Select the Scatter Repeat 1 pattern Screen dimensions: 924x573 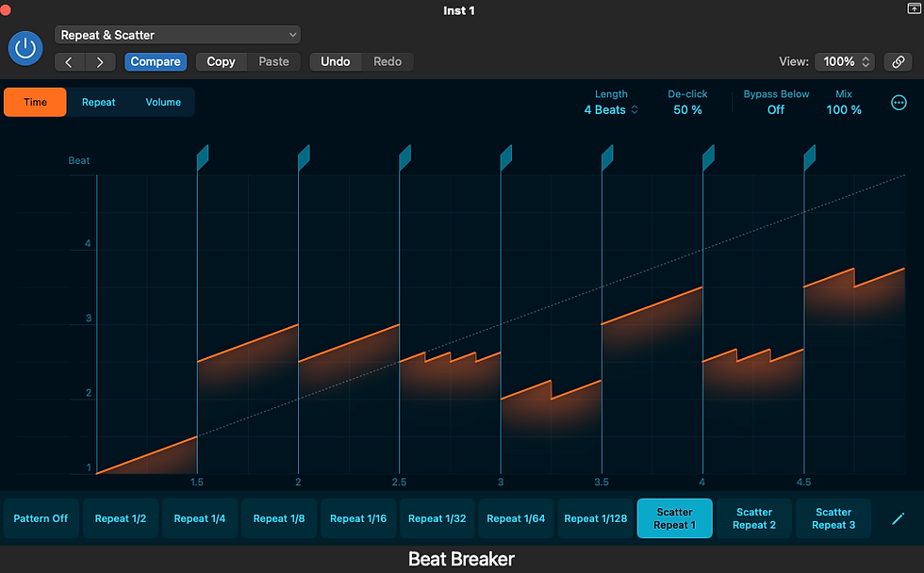click(x=675, y=518)
